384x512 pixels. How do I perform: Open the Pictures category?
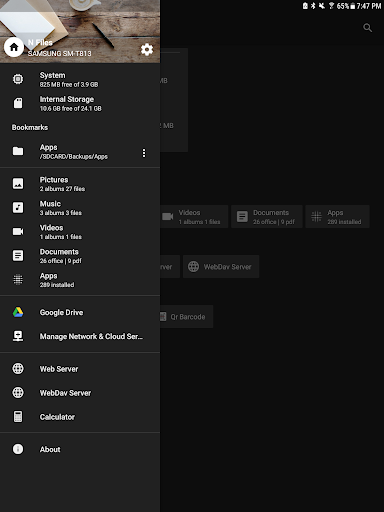[x=80, y=184]
